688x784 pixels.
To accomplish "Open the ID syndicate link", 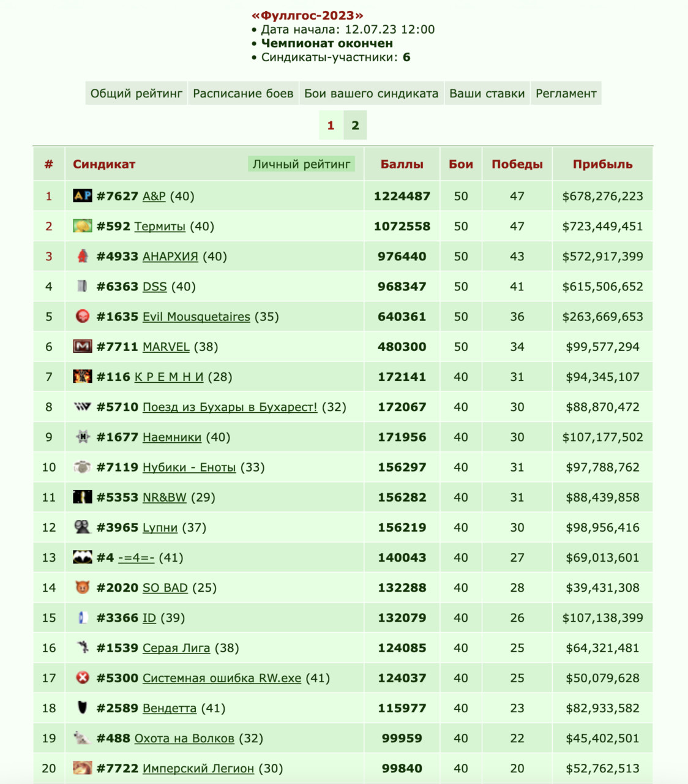I will pos(149,617).
